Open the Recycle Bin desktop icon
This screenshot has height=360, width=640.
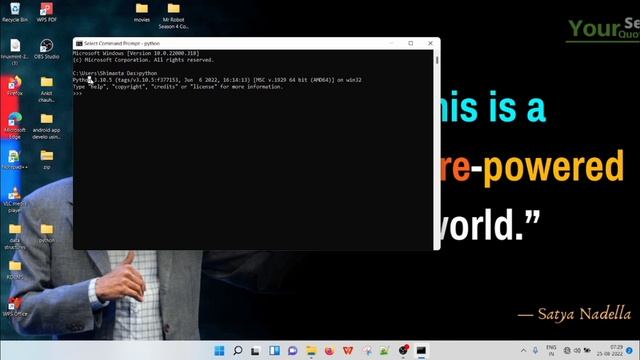tap(15, 12)
